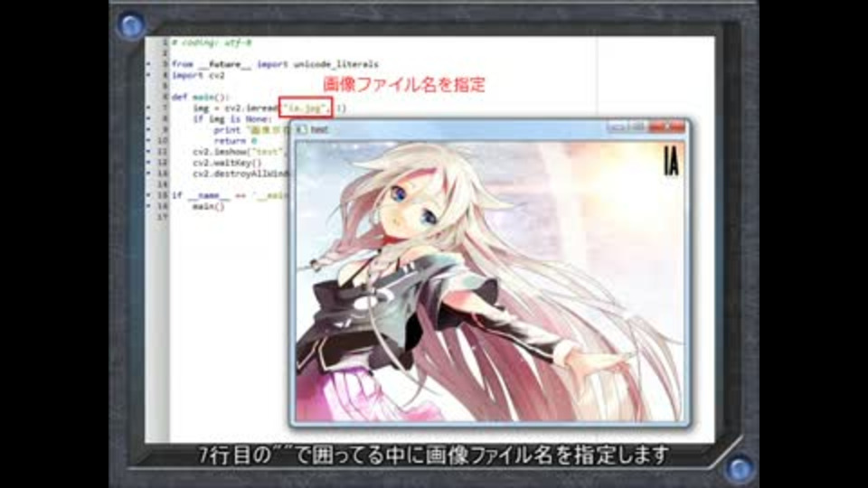Click the "print" statement on line 9
Image resolution: width=868 pixels, height=488 pixels.
click(x=227, y=130)
